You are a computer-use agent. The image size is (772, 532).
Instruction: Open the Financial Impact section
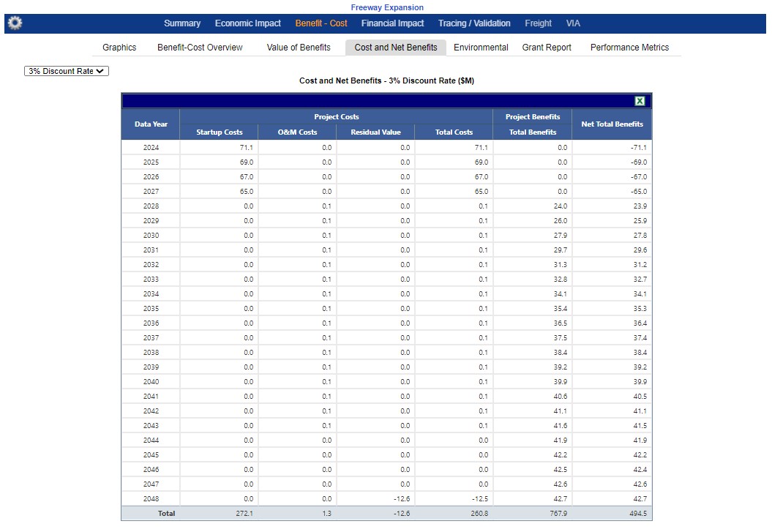392,23
